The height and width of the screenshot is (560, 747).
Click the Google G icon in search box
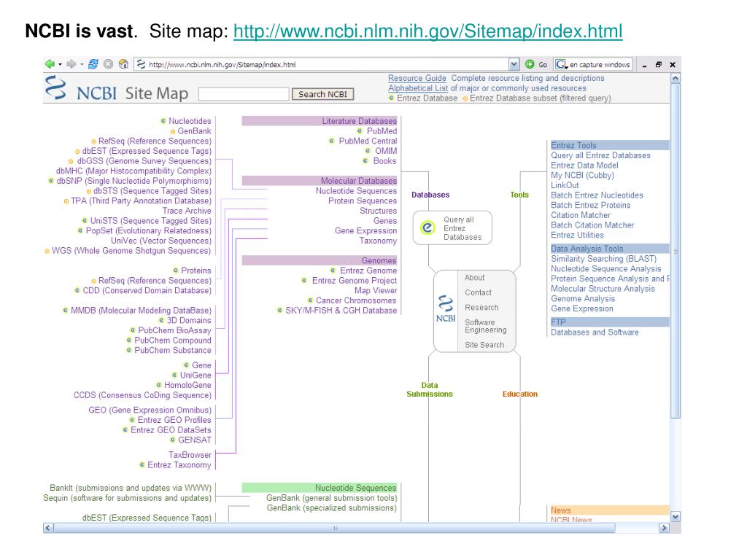(561, 64)
